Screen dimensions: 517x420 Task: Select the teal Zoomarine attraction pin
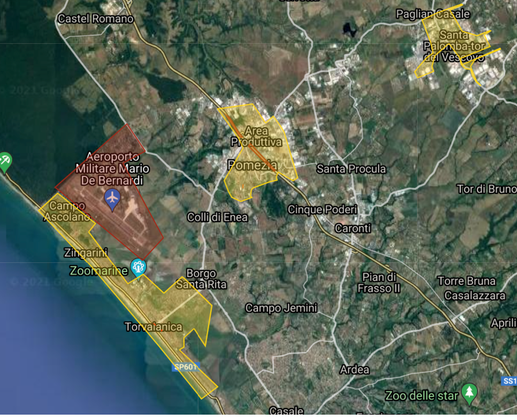138,267
